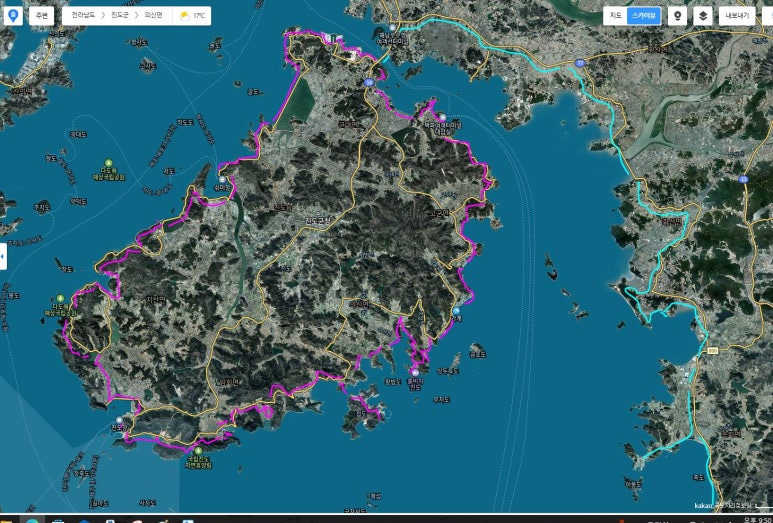Expand the left side panel handle
Viewport: 773px width, 523px height.
(3, 257)
